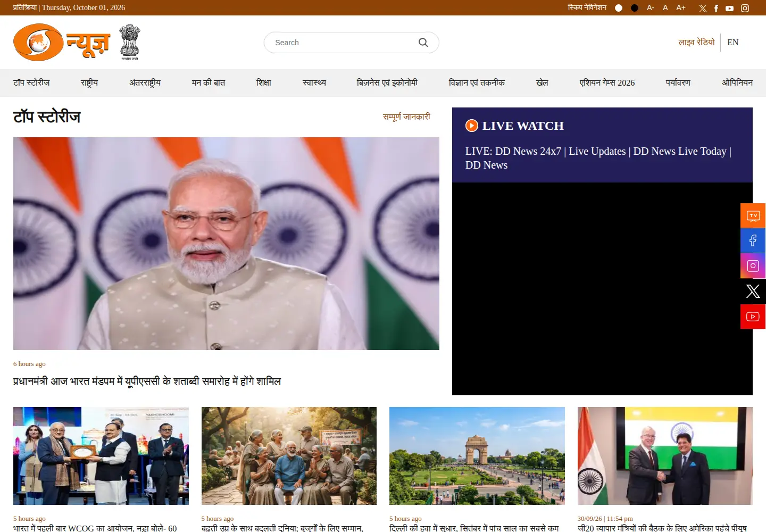Screen dimensions: 766x532
Task: Switch to black contrast theme
Action: click(x=635, y=8)
